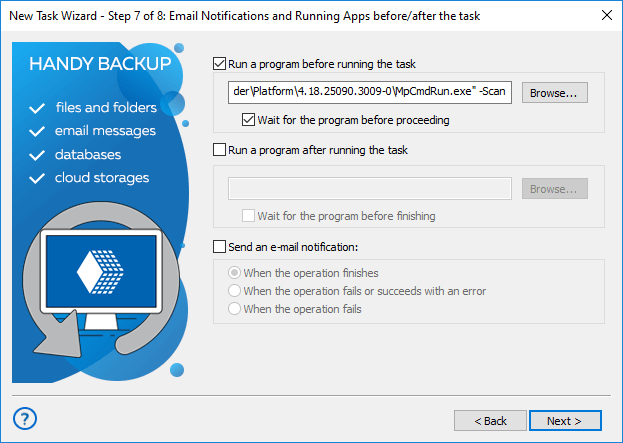Click the checkmark beside "files and folders"

38,108
